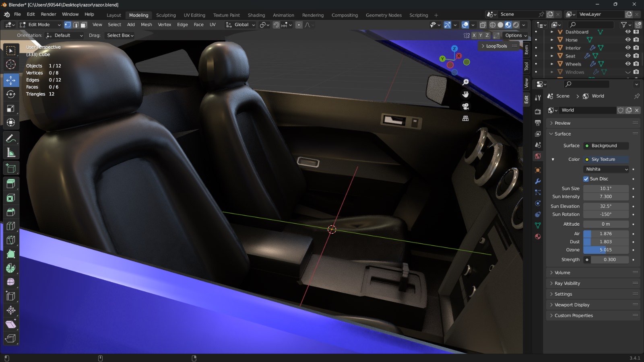Choose the Add Cube tool
Image resolution: width=644 pixels, height=362 pixels.
click(x=11, y=169)
